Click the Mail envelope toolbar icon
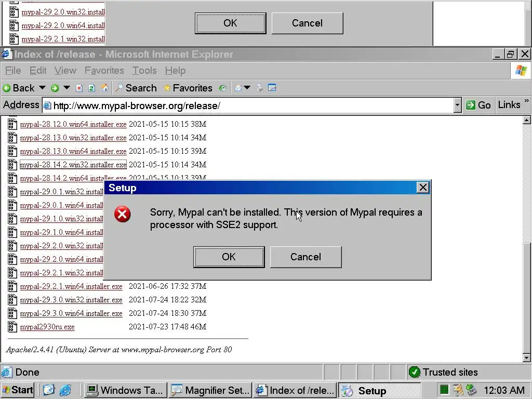532x399 pixels. pyautogui.click(x=238, y=88)
